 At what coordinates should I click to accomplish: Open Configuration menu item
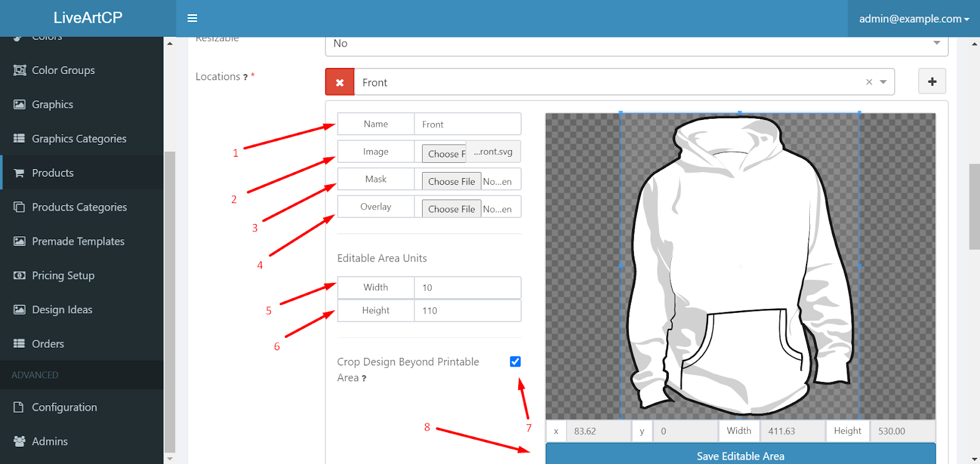click(81, 407)
